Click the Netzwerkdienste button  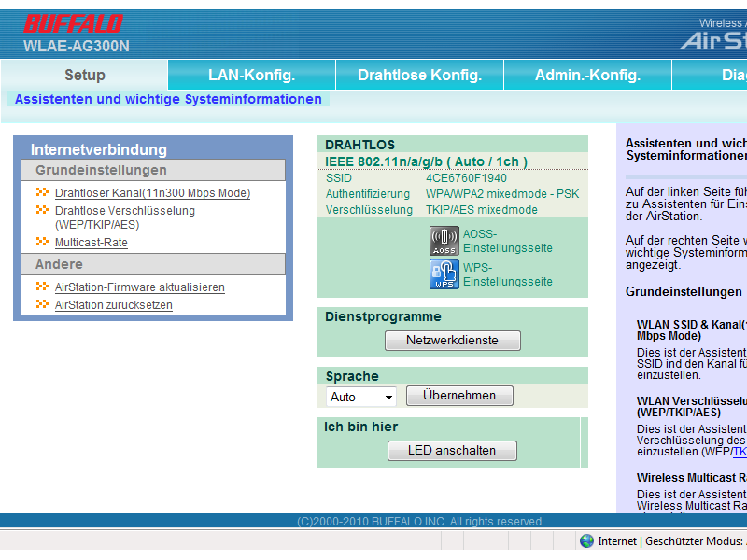[453, 341]
